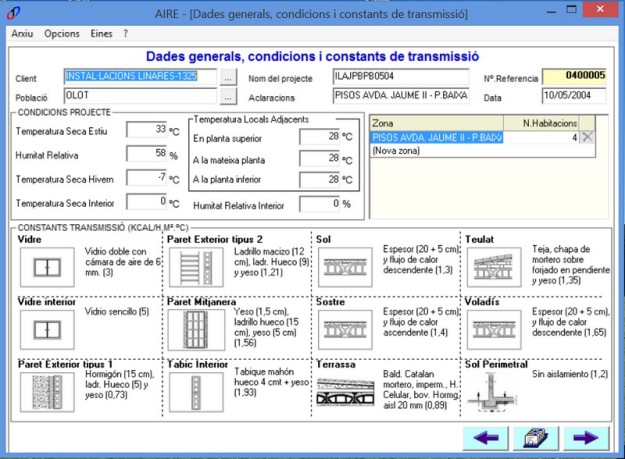Screen dimensions: 625x459
Task: Click the N.Habitacions value 4 cell
Action: 541,137
